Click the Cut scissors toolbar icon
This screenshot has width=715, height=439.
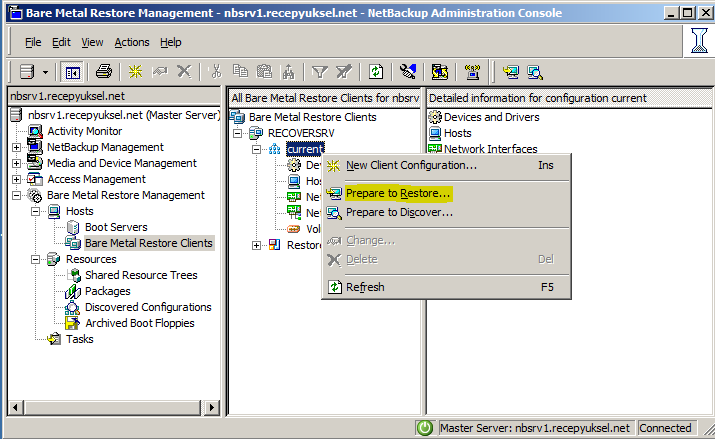(216, 72)
